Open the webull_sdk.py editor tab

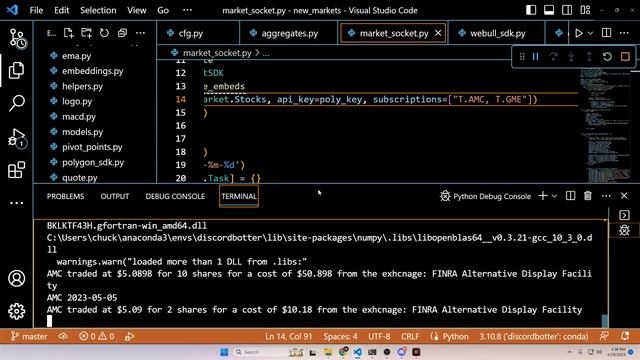[x=497, y=33]
